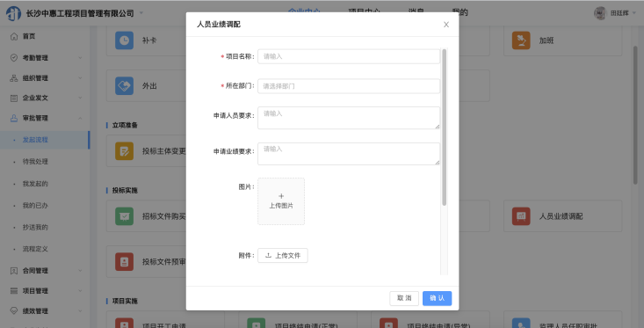Click the page's right vertical scrollbar
The image size is (644, 328).
pyautogui.click(x=635, y=115)
